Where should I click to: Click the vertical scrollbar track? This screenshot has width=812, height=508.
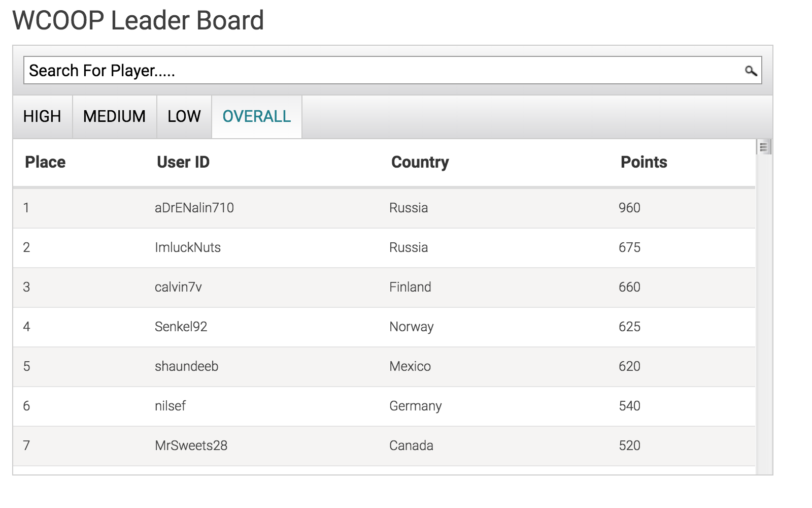pyautogui.click(x=763, y=315)
